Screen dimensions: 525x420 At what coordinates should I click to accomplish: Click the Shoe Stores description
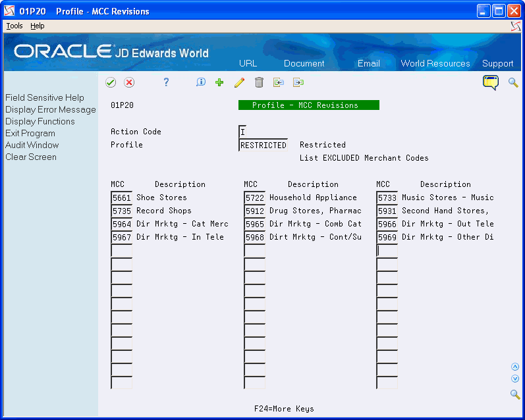coord(161,197)
